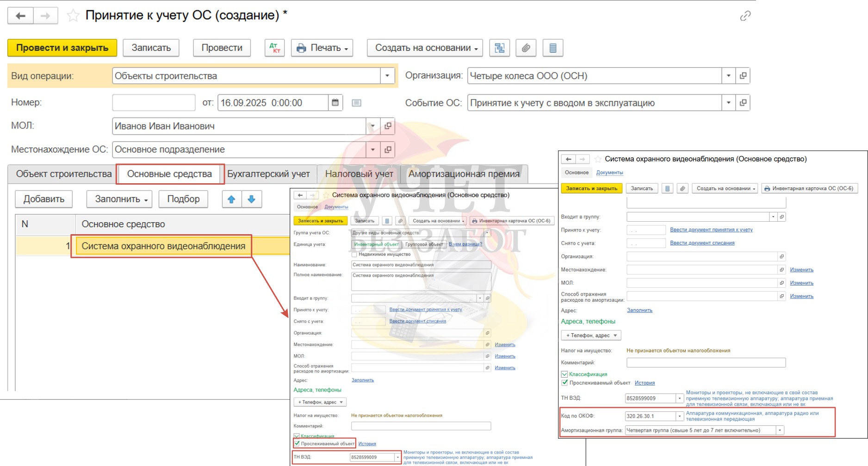868x466 pixels.
Task: Click the Провести и закрыть button
Action: pos(62,48)
